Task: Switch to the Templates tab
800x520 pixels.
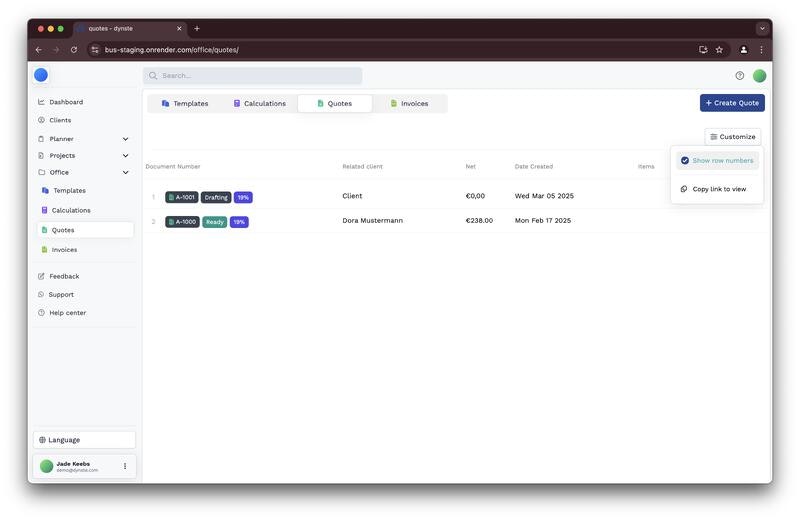Action: tap(185, 104)
